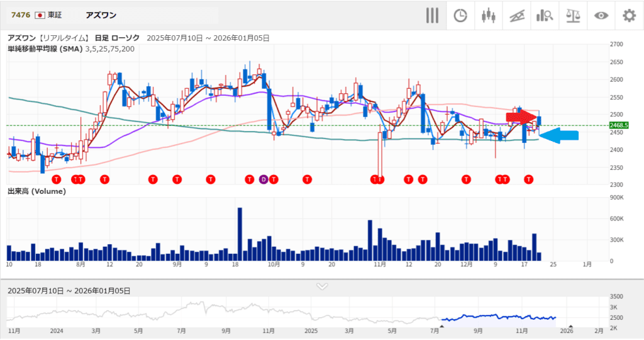Click the balance scale comparison icon
This screenshot has width=644, height=340.
point(573,16)
